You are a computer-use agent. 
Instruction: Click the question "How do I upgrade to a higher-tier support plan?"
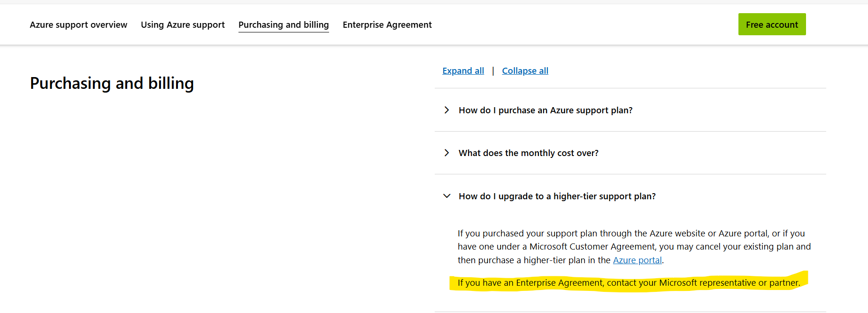(x=557, y=196)
